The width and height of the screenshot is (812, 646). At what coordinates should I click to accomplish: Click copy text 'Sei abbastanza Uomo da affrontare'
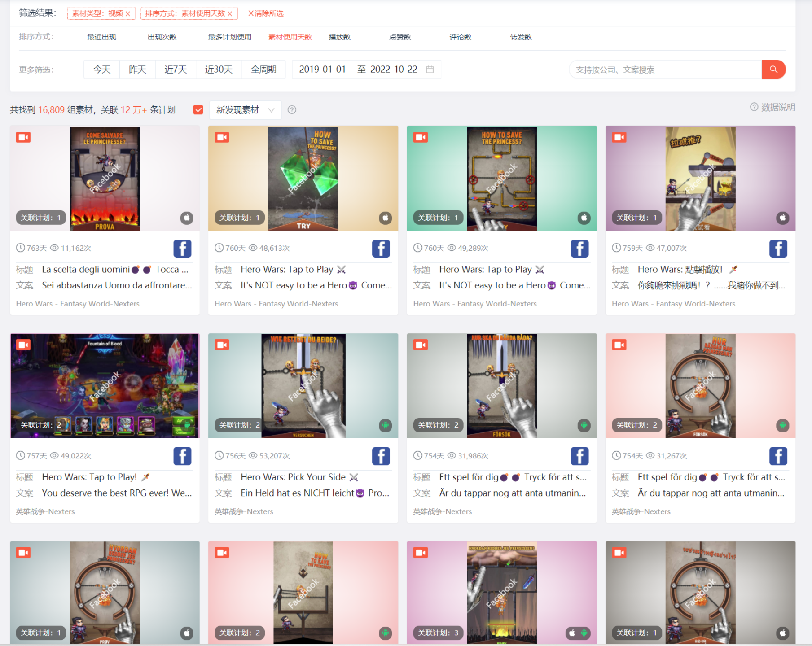tap(117, 285)
